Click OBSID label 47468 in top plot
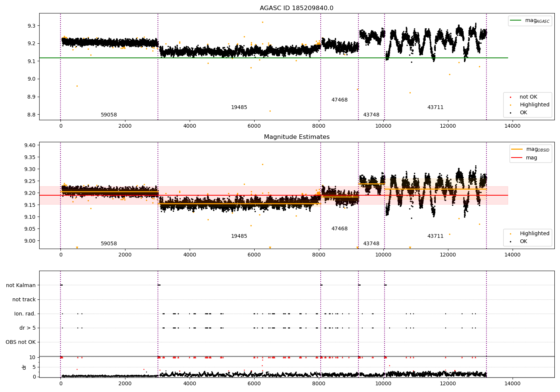 [x=339, y=100]
